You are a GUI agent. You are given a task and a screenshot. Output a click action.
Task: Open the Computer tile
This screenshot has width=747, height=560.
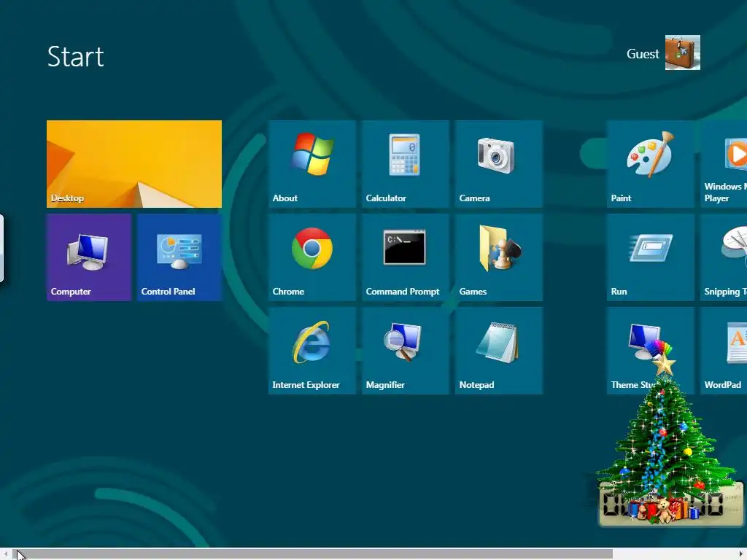click(x=89, y=257)
